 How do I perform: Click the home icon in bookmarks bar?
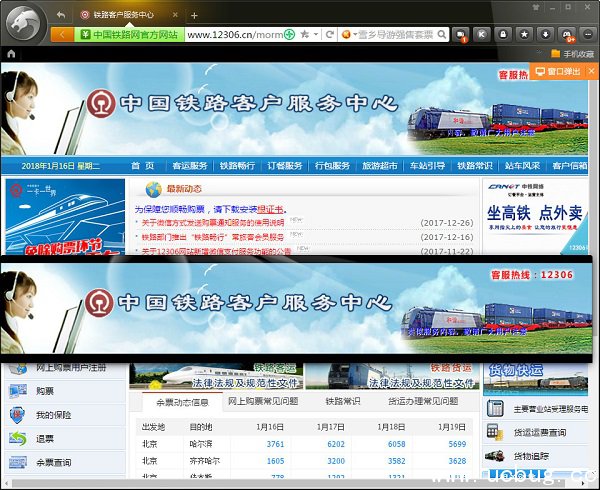11,52
